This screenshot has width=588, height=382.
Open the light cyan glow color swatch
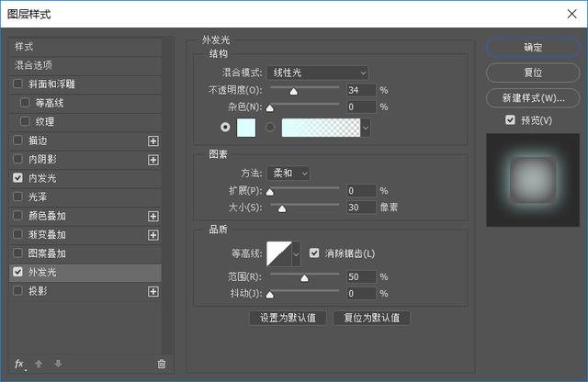(x=246, y=128)
